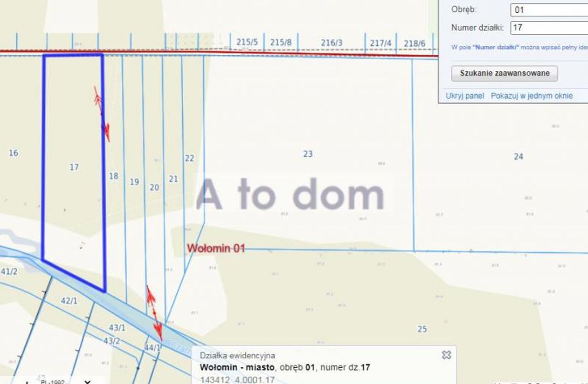
Task: Select parcel 42/1 below the river
Action: tap(69, 300)
